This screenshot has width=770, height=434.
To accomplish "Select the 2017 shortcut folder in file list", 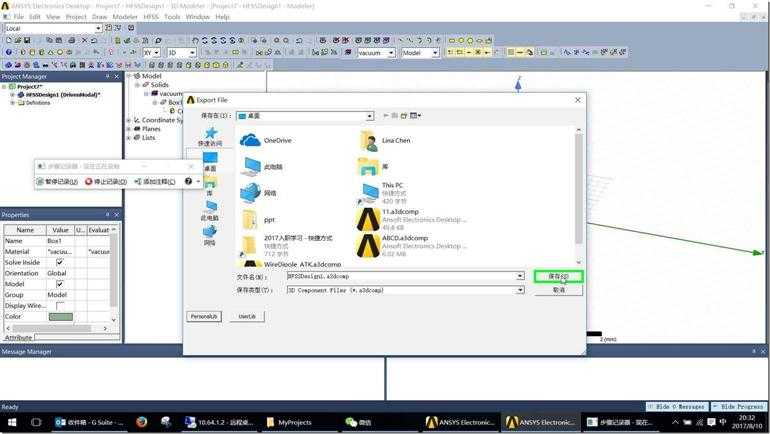I will [x=286, y=245].
